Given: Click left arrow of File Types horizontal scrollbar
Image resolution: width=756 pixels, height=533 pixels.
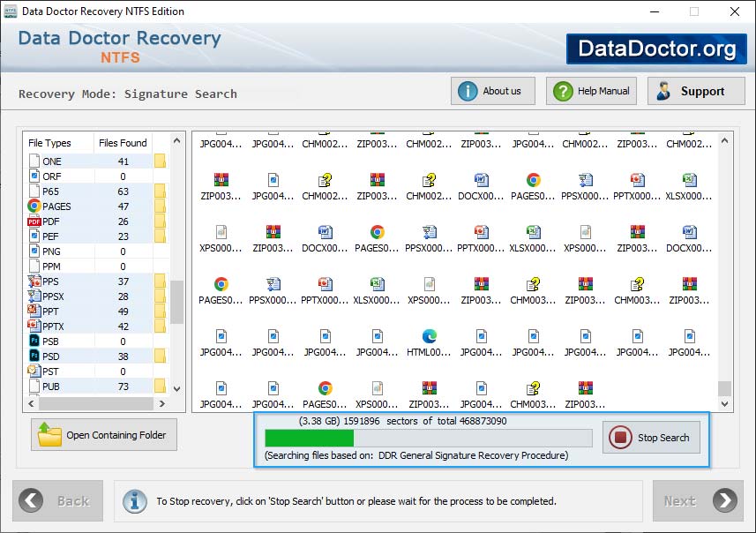Looking at the screenshot, I should click(x=32, y=403).
